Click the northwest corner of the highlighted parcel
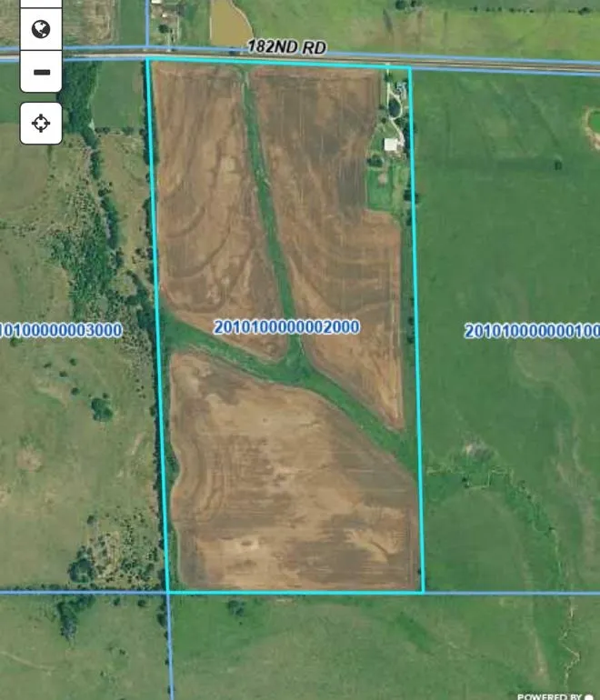Image resolution: width=600 pixels, height=700 pixels. 148,61
